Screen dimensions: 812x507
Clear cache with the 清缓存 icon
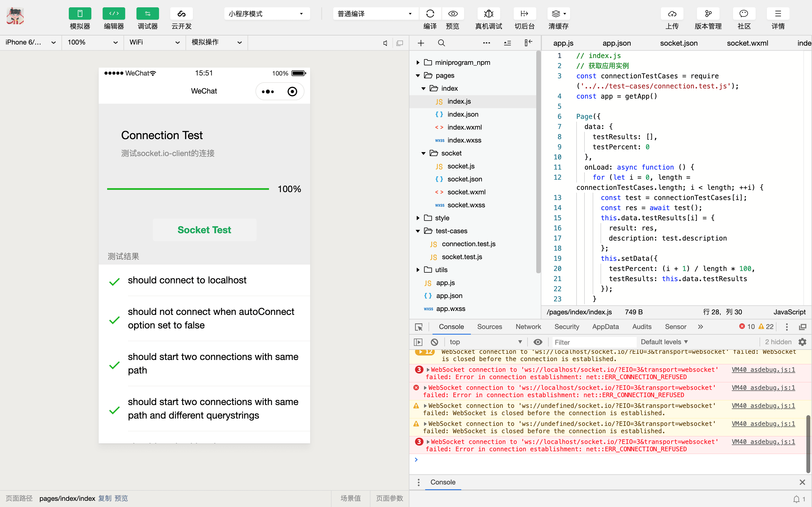[x=558, y=14]
